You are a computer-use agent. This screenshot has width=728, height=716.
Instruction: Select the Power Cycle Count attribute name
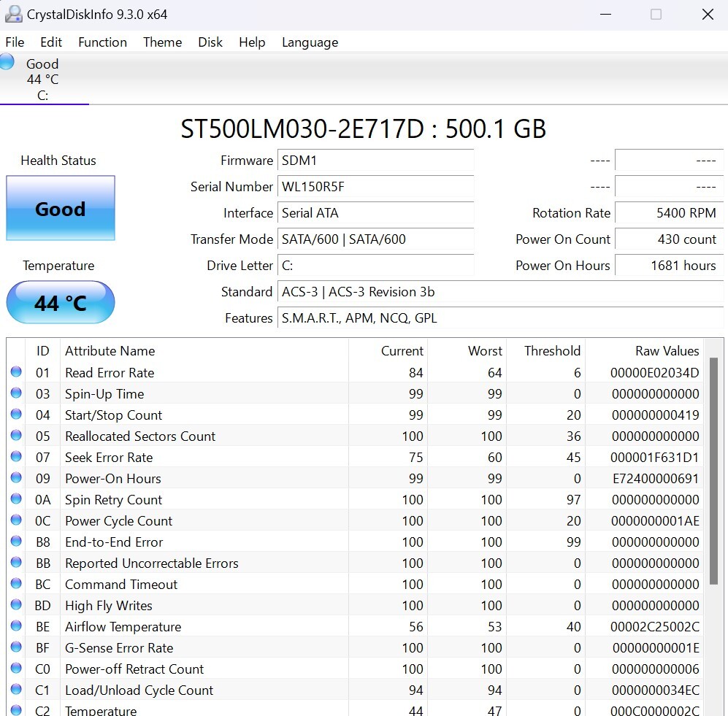pos(118,521)
